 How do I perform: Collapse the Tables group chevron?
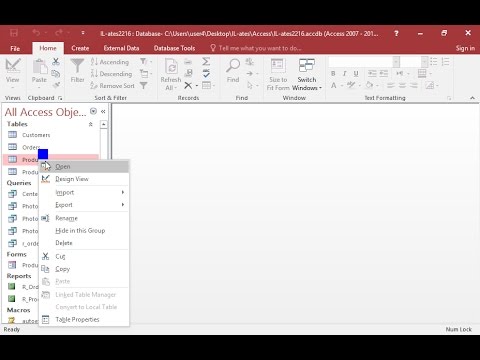pos(90,124)
